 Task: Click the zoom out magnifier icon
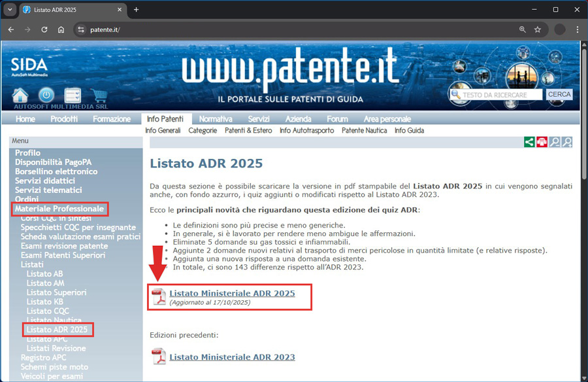point(555,142)
